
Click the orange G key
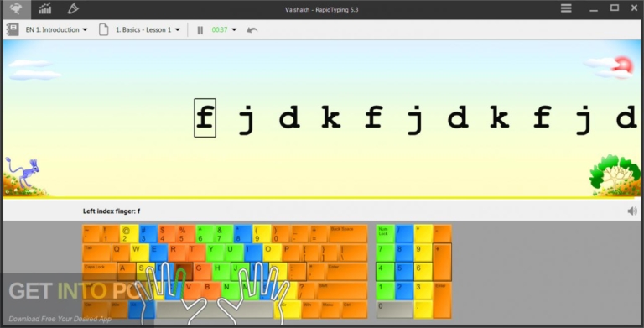coord(202,272)
